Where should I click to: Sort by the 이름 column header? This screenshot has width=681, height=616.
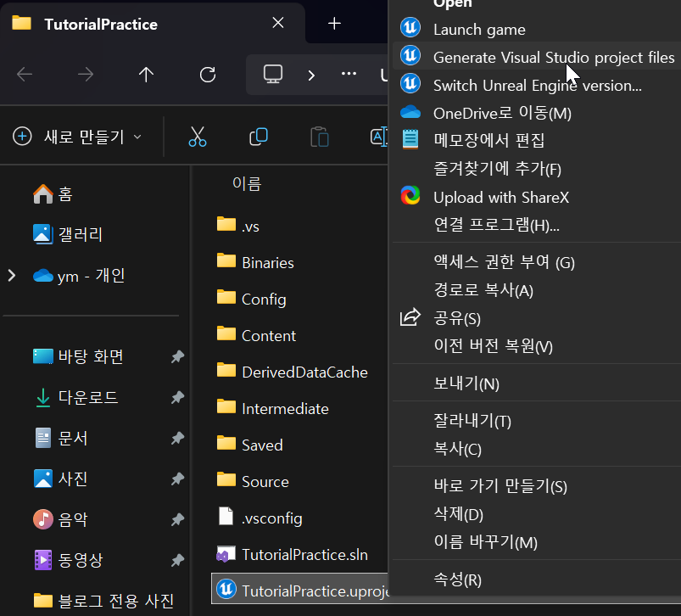(247, 183)
